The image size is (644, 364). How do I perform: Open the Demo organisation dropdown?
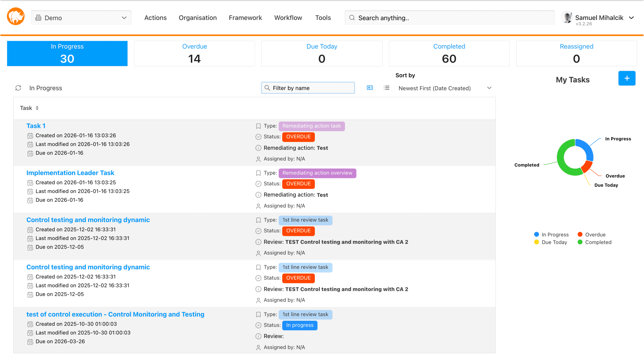[x=81, y=18]
